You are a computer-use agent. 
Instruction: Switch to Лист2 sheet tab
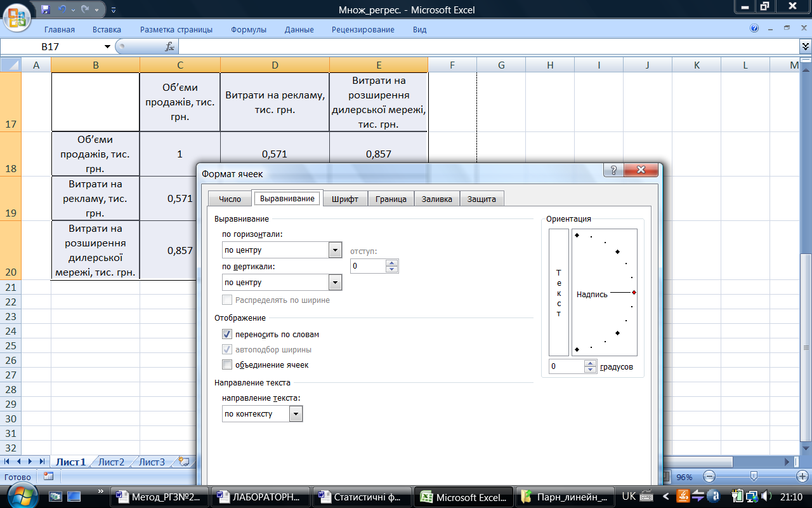pos(111,462)
